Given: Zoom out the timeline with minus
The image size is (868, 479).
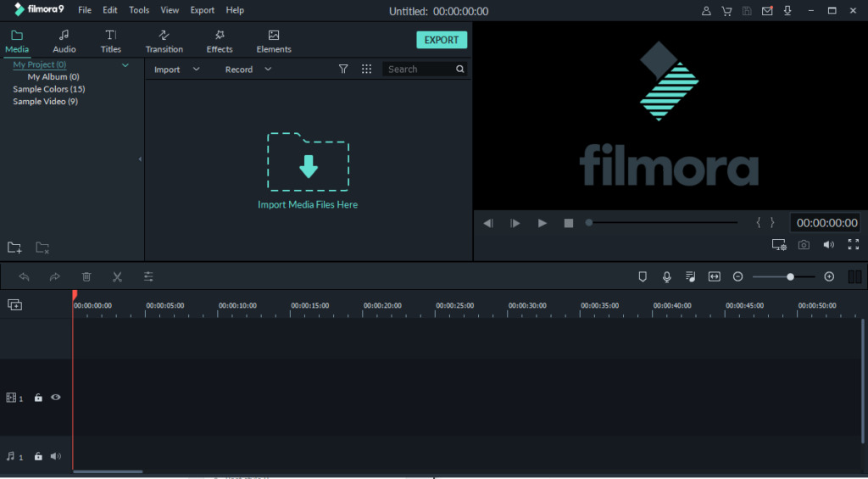Looking at the screenshot, I should click(738, 276).
